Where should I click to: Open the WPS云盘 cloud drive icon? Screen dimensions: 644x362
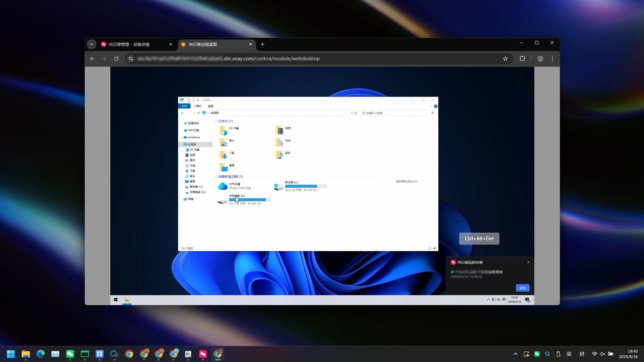(x=222, y=186)
